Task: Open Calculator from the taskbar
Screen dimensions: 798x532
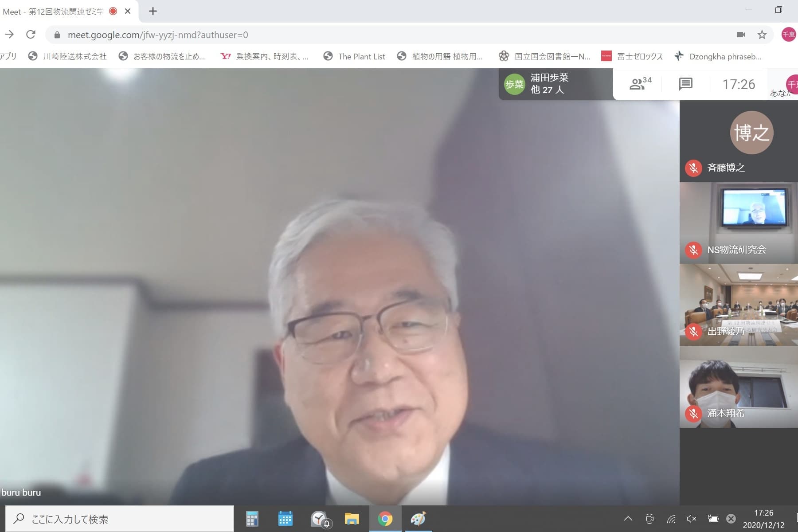Action: coord(252,519)
